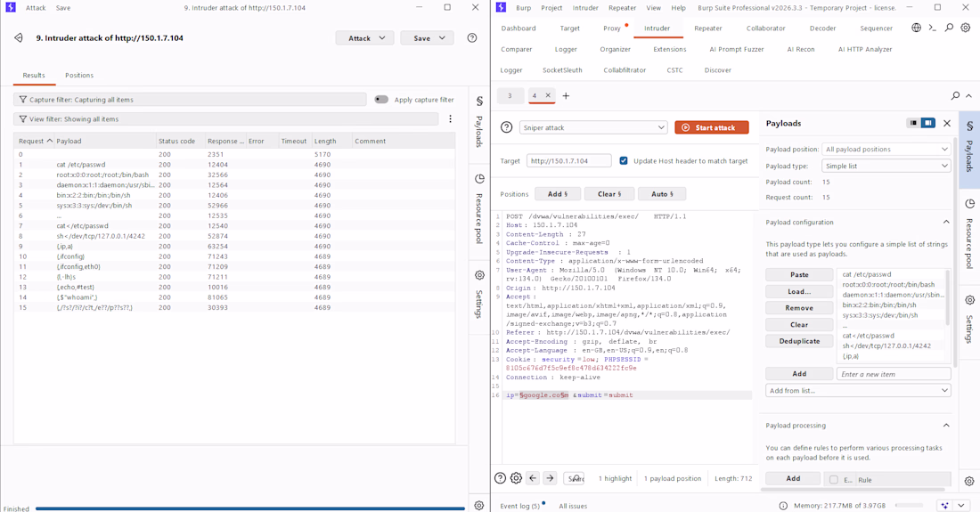Image resolution: width=980 pixels, height=512 pixels.
Task: Open Payloads side tab in attack window
Action: pyautogui.click(x=479, y=122)
